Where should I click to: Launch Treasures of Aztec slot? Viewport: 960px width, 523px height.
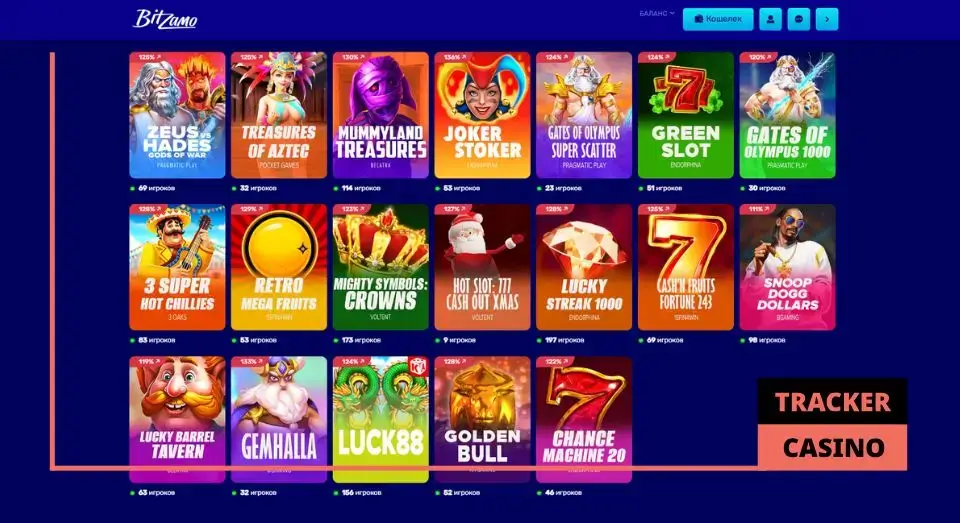tap(279, 115)
